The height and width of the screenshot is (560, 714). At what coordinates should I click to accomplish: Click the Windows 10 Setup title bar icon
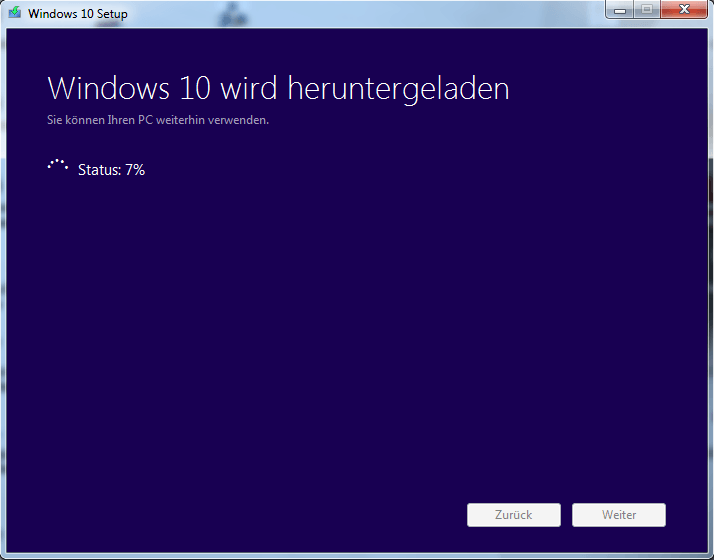coord(14,14)
